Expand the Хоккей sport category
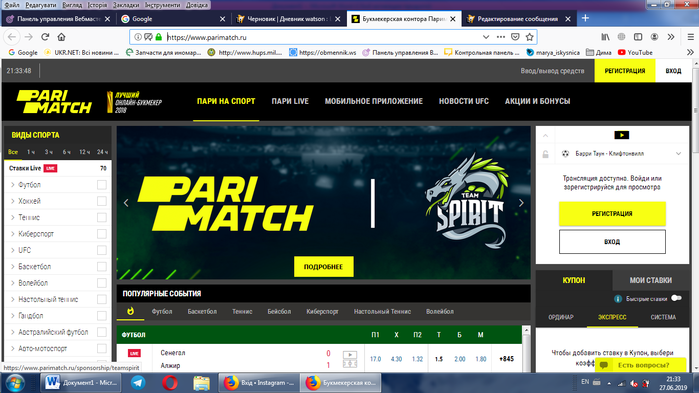This screenshot has width=699, height=393. (x=12, y=201)
